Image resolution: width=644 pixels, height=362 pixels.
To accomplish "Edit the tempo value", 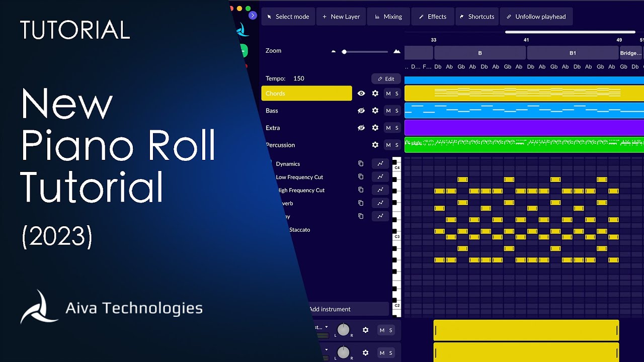I will point(386,79).
